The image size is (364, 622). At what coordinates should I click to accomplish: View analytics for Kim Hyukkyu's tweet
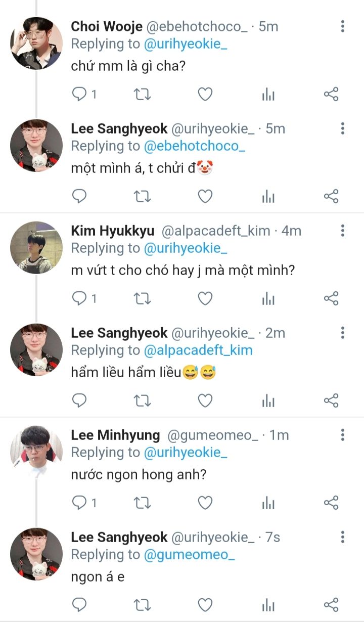[x=268, y=299]
